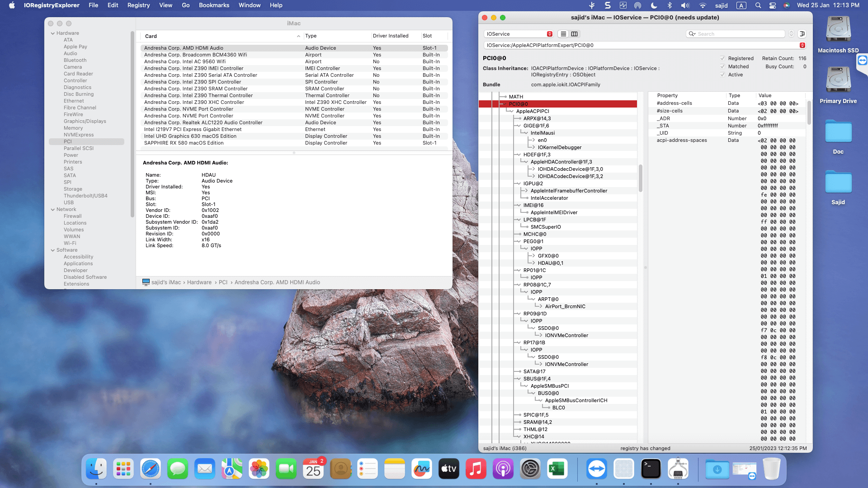Collapse the GIGE@1F,6 node

coord(518,126)
